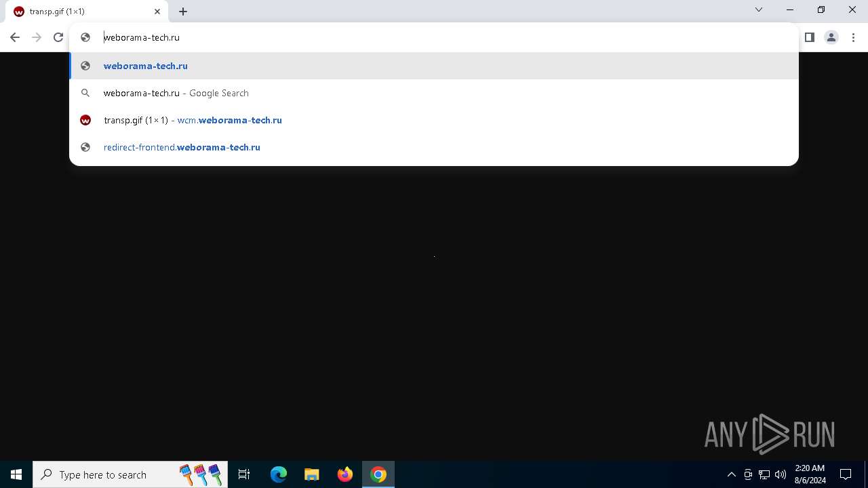Launch Firefox from the taskbar

click(x=345, y=474)
